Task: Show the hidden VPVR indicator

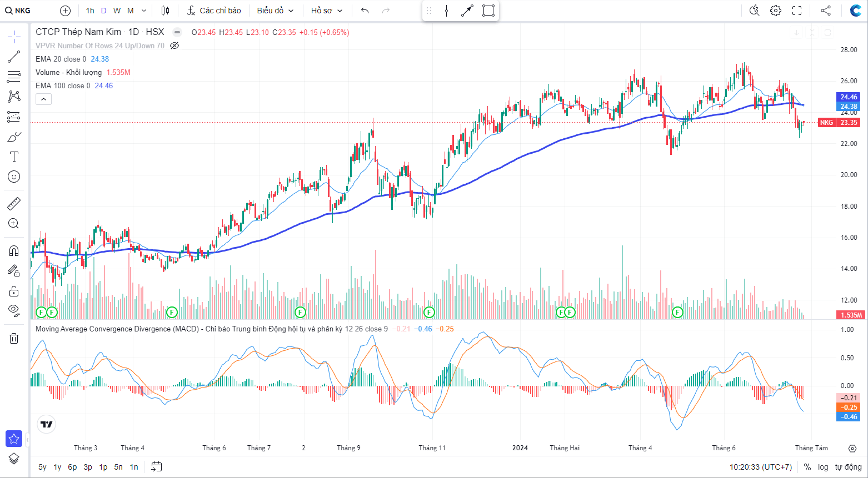Action: point(174,46)
